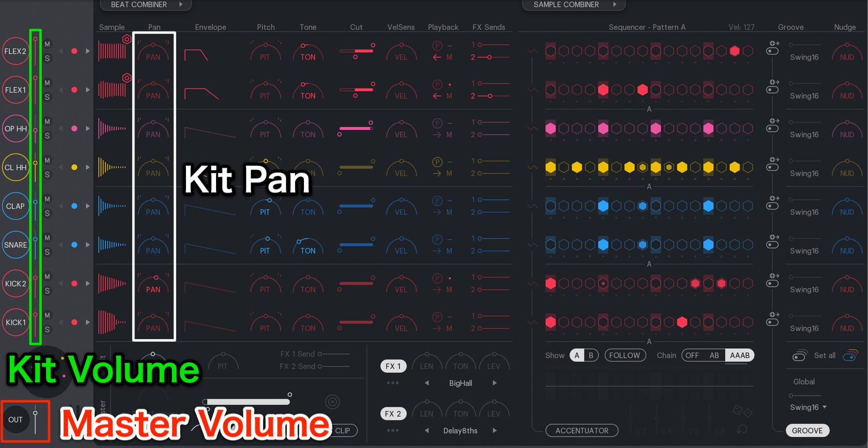Click the SNARE tone knob
The image size is (868, 448).
point(308,245)
